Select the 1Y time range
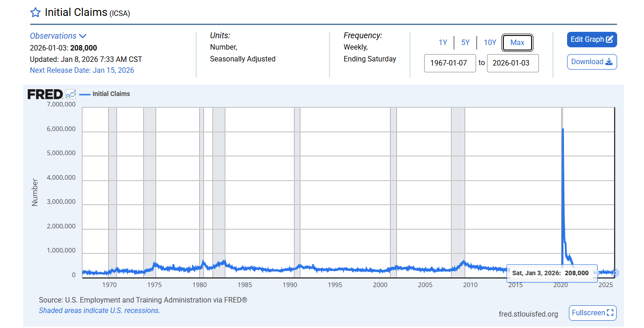 pyautogui.click(x=443, y=42)
